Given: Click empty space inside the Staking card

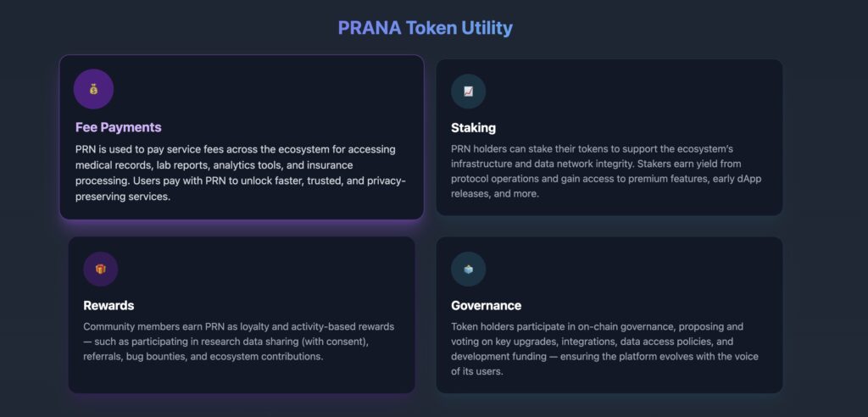Looking at the screenshot, I should pos(661,93).
